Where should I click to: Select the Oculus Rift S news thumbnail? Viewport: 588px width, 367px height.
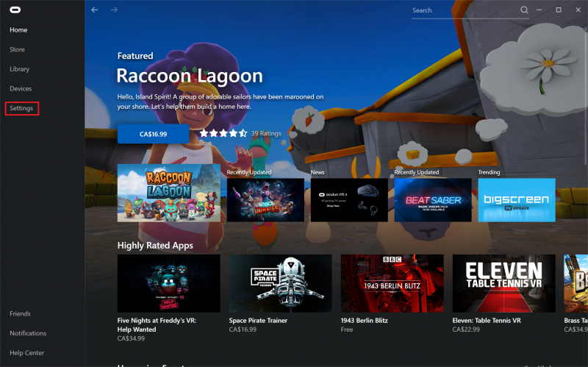(349, 200)
